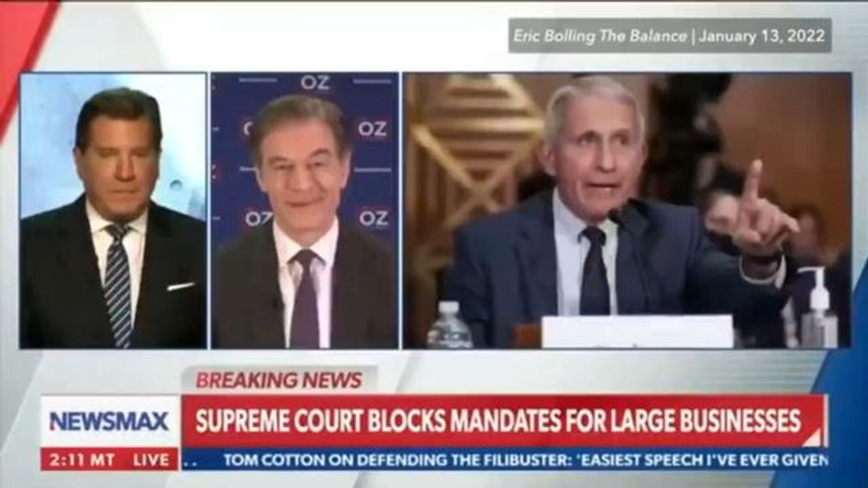
Task: Click the hand sanitizer pump bottle
Action: [818, 308]
